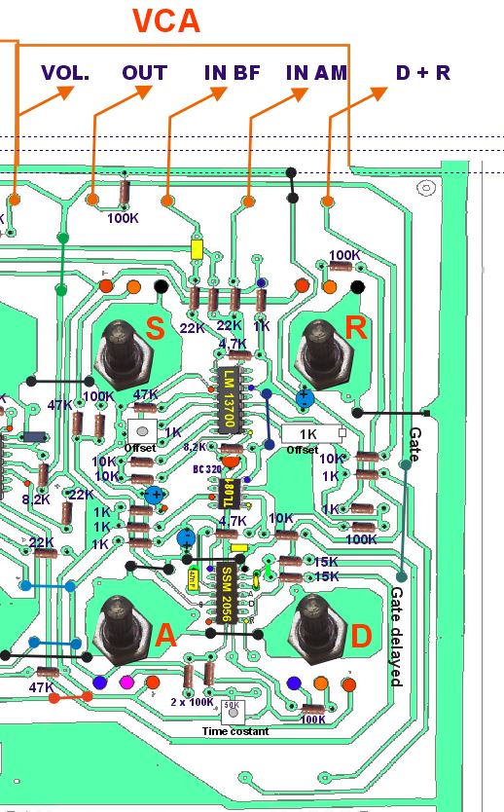
Task: Click the green jumper wire below VOL.
Action: pyautogui.click(x=62, y=264)
